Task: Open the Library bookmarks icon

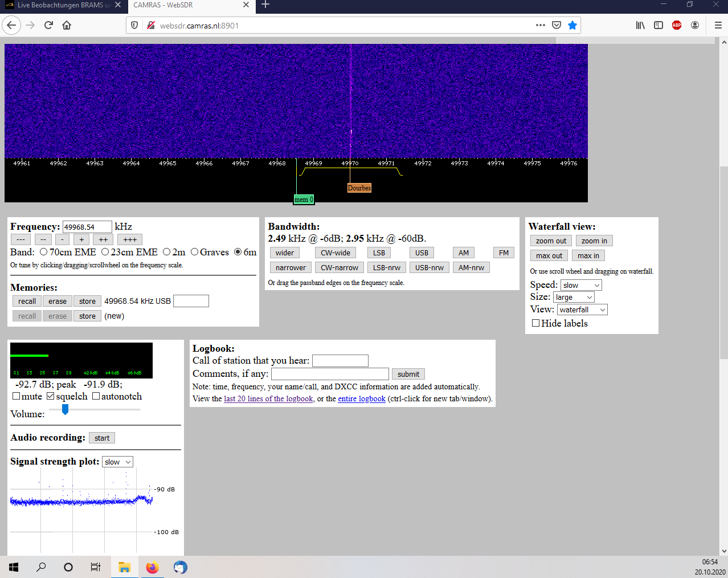Action: click(x=641, y=25)
